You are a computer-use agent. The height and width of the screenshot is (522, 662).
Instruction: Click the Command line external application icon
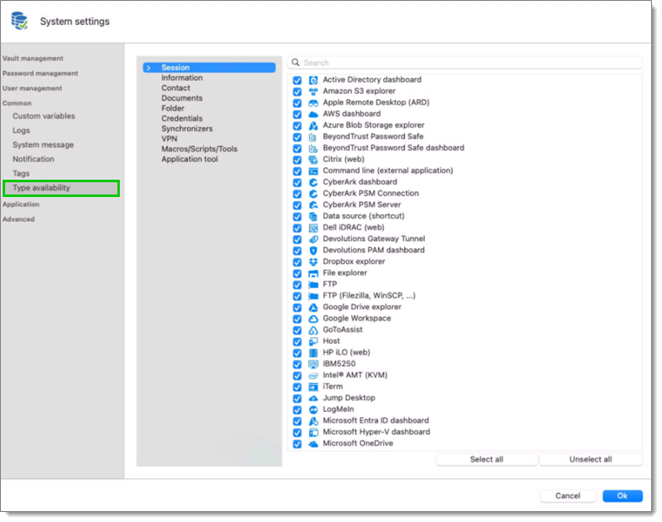[313, 171]
